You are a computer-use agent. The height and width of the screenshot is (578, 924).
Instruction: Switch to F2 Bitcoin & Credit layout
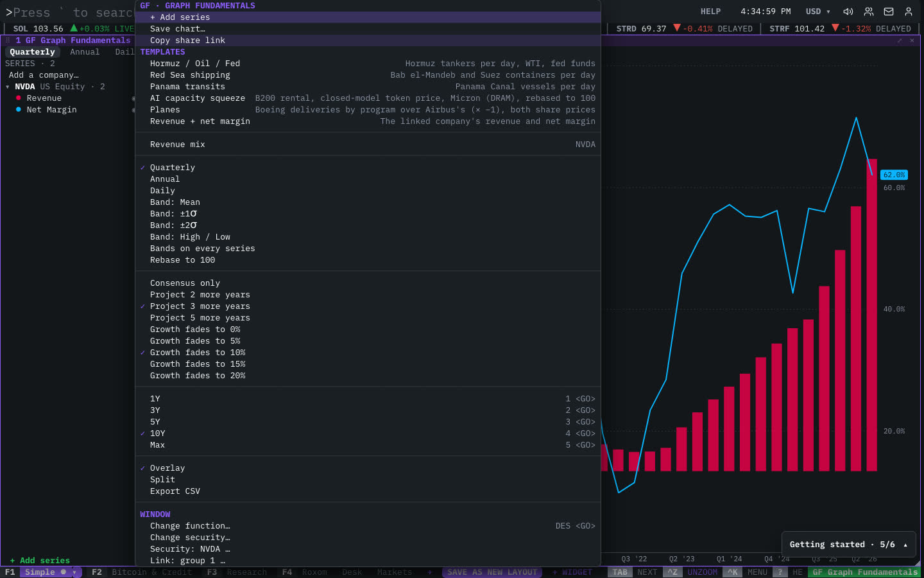coord(142,572)
